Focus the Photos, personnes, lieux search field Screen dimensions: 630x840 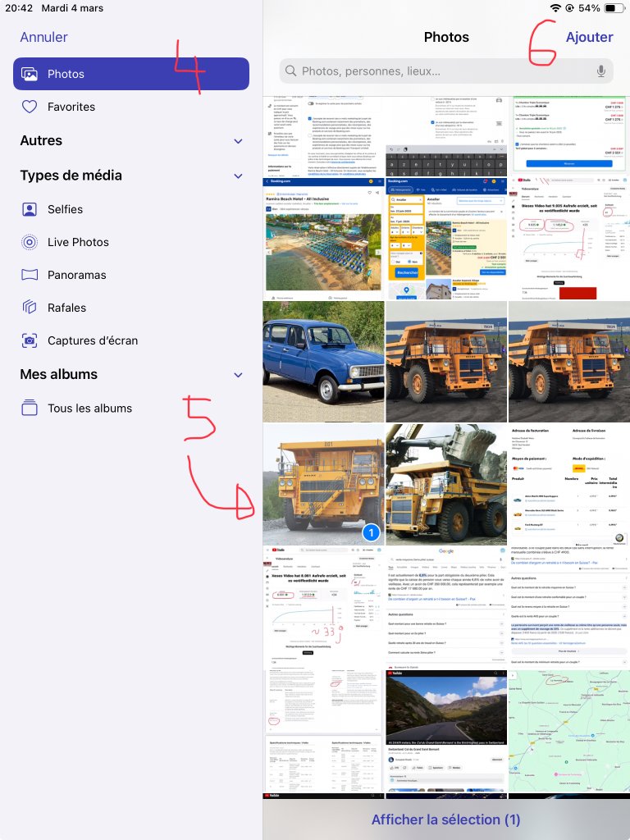pyautogui.click(x=435, y=71)
